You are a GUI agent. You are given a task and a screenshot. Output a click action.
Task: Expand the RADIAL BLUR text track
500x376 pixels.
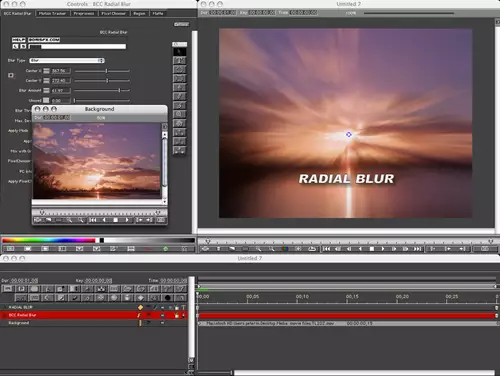tap(4, 307)
